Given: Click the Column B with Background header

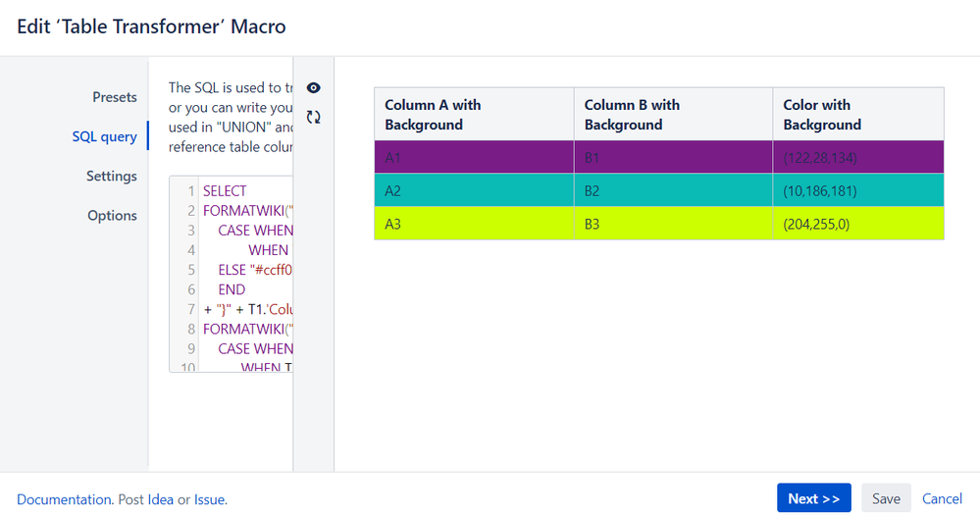Looking at the screenshot, I should tap(632, 115).
